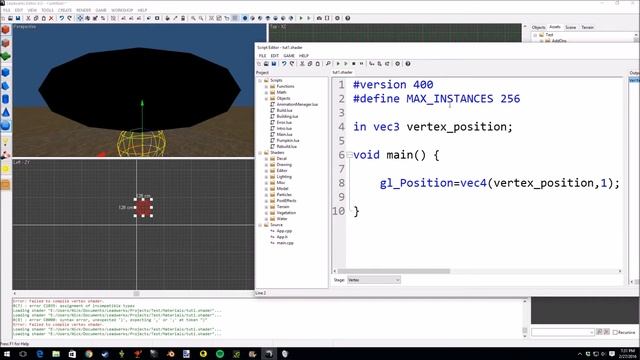Collapse the void main code fold at line 6
Viewport: 640px width, 360px height.
(x=349, y=155)
